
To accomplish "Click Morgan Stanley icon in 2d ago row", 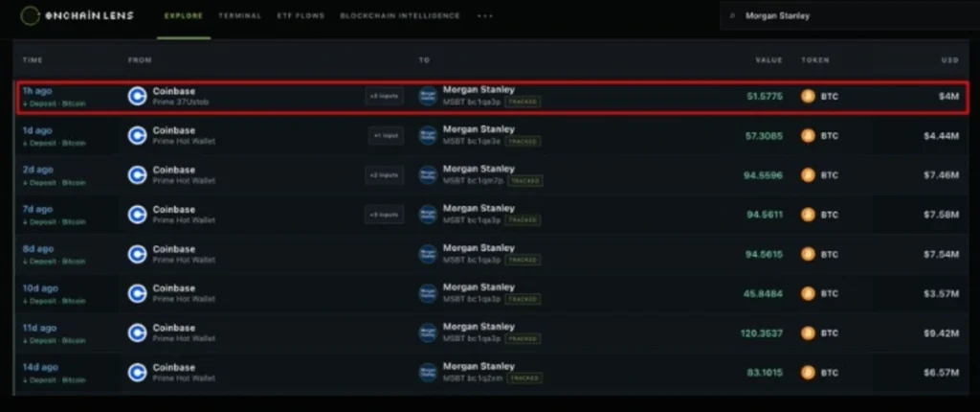I will point(428,175).
